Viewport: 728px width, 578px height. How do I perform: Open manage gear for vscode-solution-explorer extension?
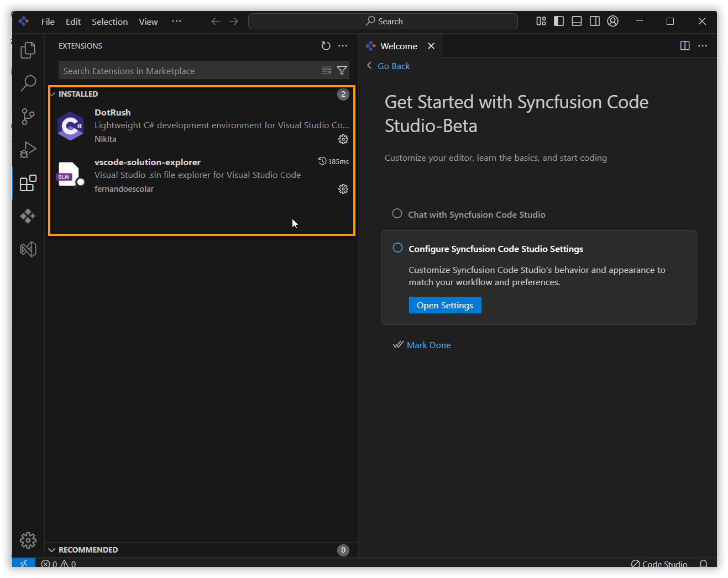(x=343, y=189)
